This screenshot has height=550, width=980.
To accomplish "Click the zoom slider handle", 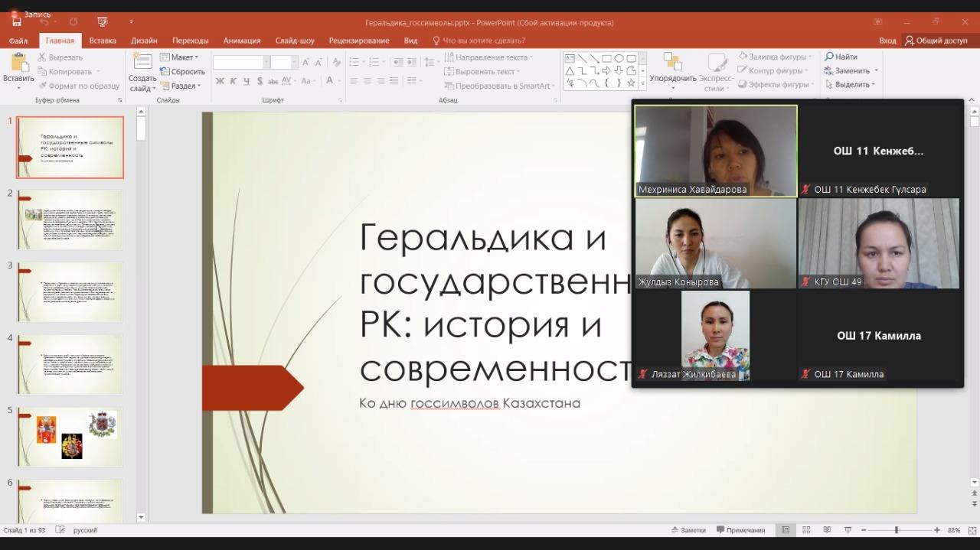I will coord(896,530).
